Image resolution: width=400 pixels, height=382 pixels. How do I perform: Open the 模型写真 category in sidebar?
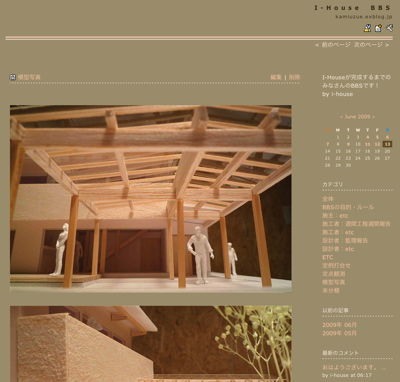tap(334, 282)
